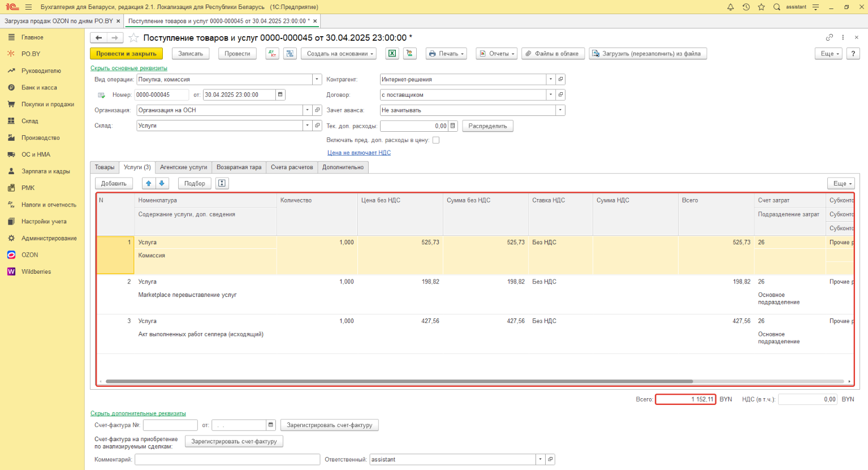Screen dimensions: 868x470
Task: Click the Провести button
Action: 237,54
